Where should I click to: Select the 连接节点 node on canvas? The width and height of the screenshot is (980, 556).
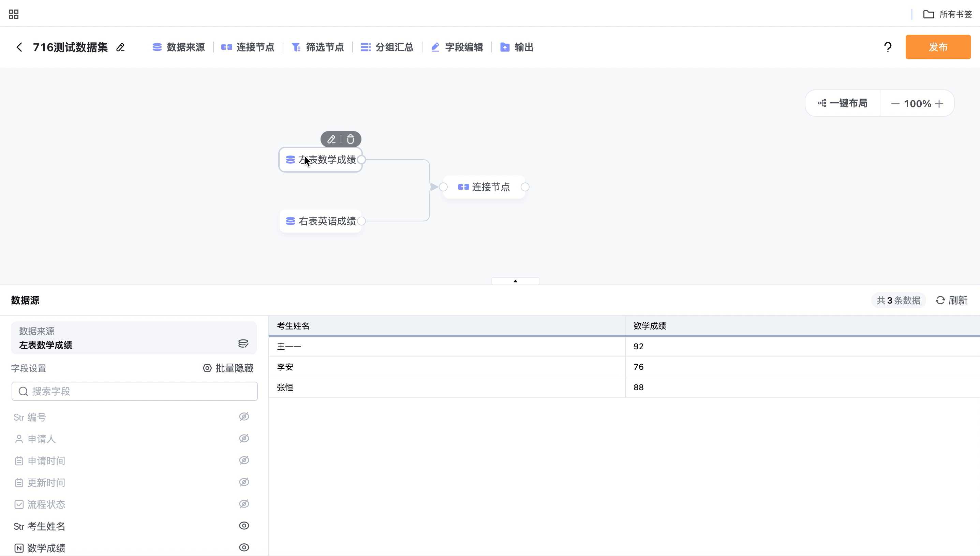(x=484, y=187)
